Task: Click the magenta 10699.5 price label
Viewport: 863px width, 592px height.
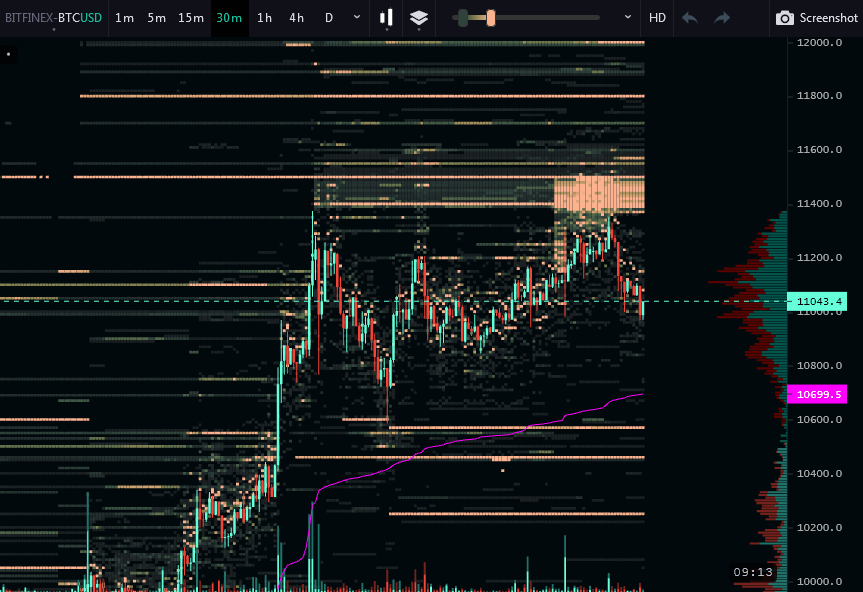Action: click(817, 394)
